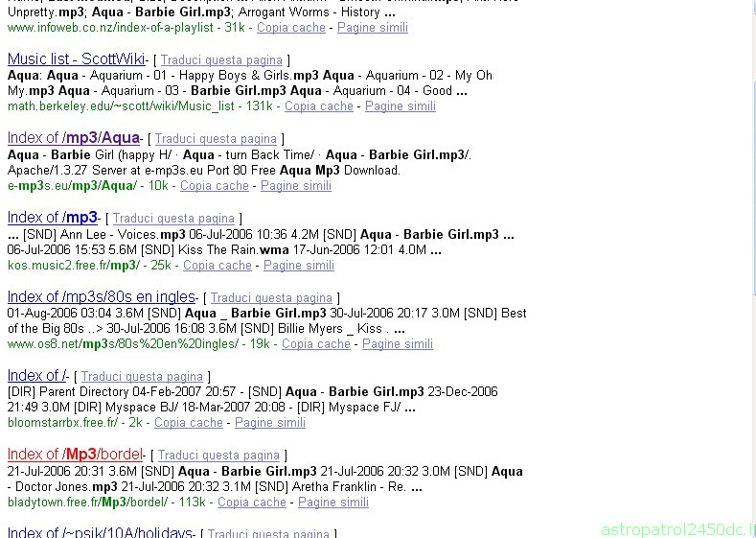Click the snippet text 'Doctor Jones.mp3'
The width and height of the screenshot is (756, 538).
[66, 486]
